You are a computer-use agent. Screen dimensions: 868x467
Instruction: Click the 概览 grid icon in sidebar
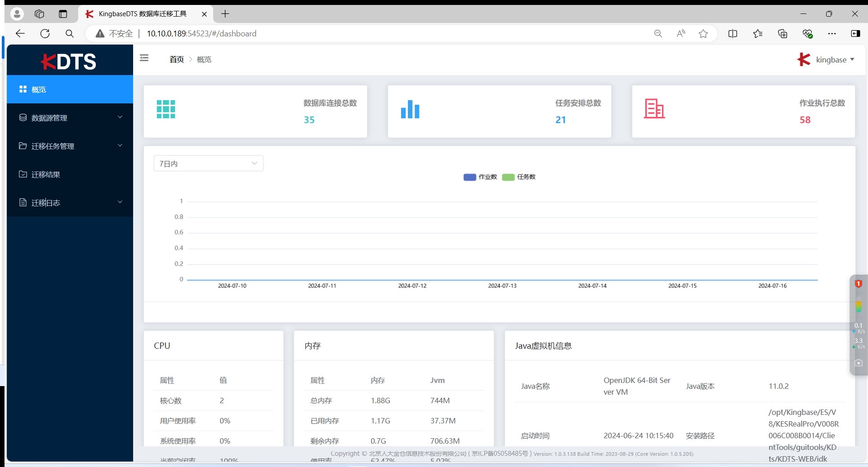pyautogui.click(x=23, y=89)
